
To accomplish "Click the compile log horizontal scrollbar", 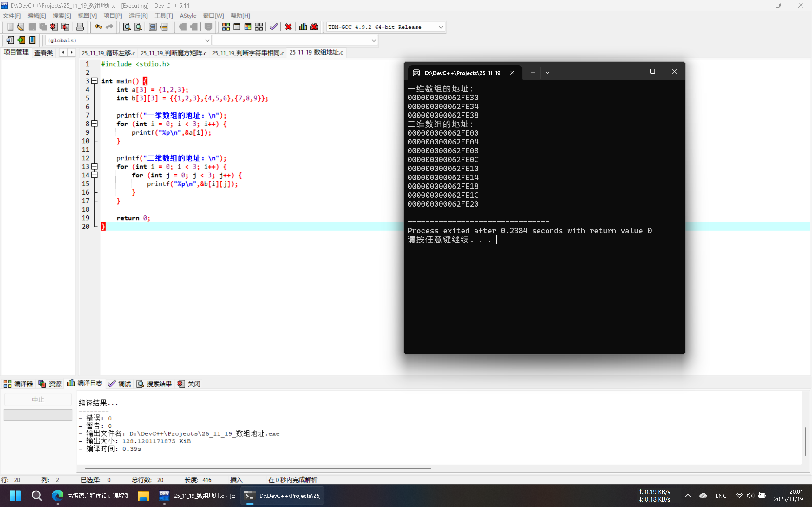I will (x=258, y=468).
